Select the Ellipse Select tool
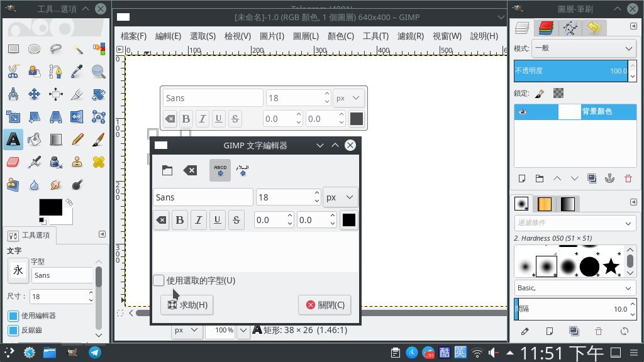 (x=34, y=49)
